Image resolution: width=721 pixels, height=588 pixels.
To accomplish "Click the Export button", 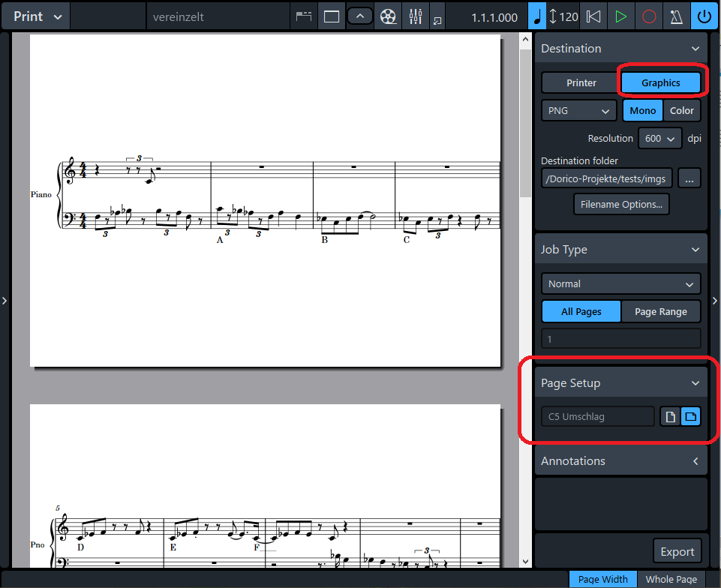I will point(677,551).
